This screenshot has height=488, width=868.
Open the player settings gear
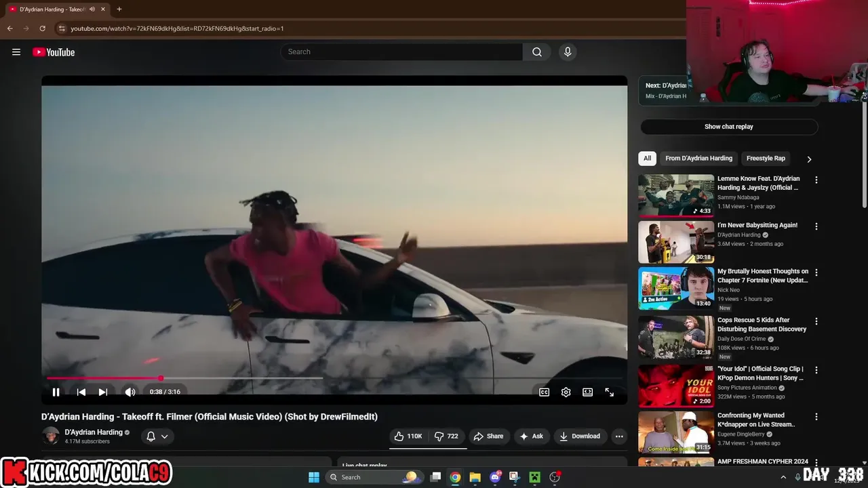(566, 392)
